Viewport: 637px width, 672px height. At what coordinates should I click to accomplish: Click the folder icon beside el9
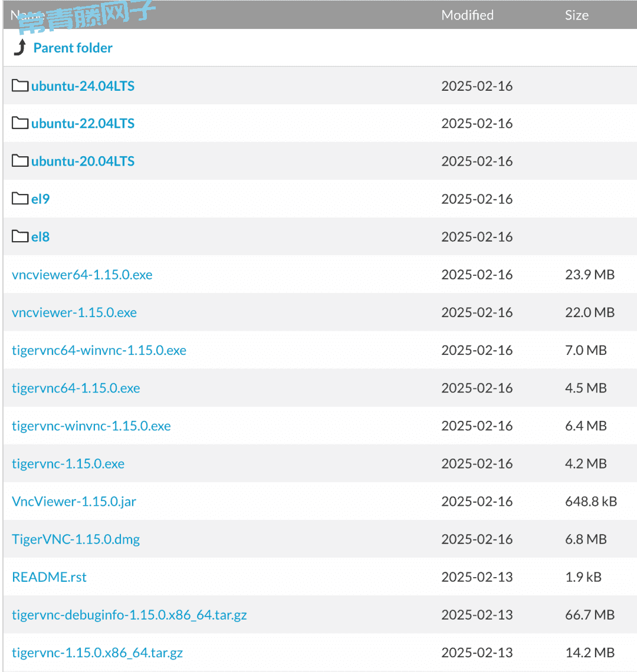tap(19, 199)
